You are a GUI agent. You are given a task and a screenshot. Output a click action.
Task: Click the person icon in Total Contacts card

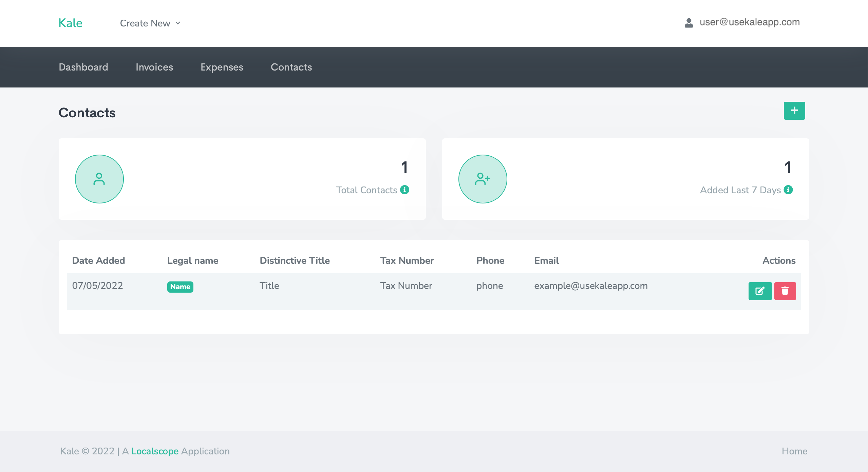(99, 179)
